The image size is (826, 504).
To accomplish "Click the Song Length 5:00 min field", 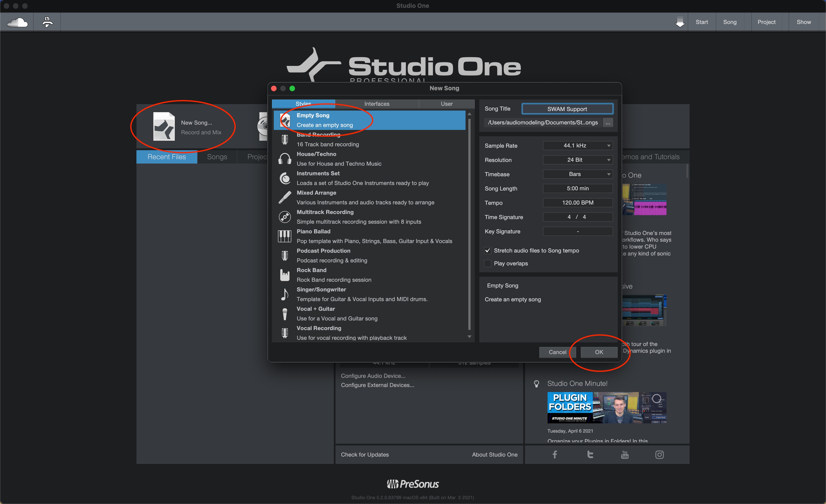I will point(578,188).
